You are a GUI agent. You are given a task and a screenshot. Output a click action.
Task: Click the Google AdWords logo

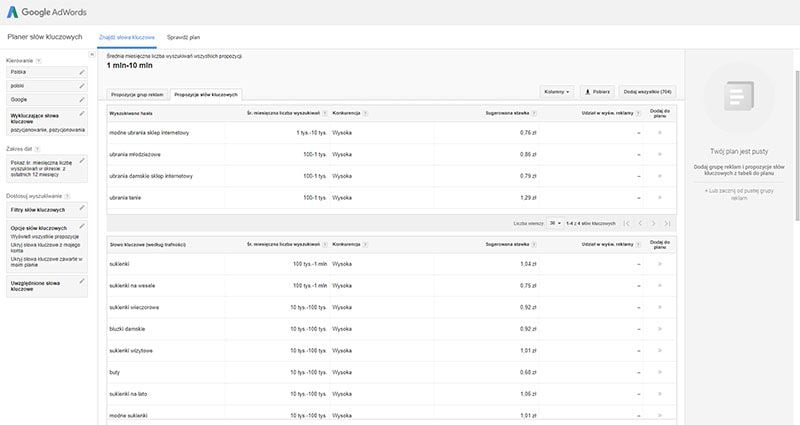[x=46, y=12]
